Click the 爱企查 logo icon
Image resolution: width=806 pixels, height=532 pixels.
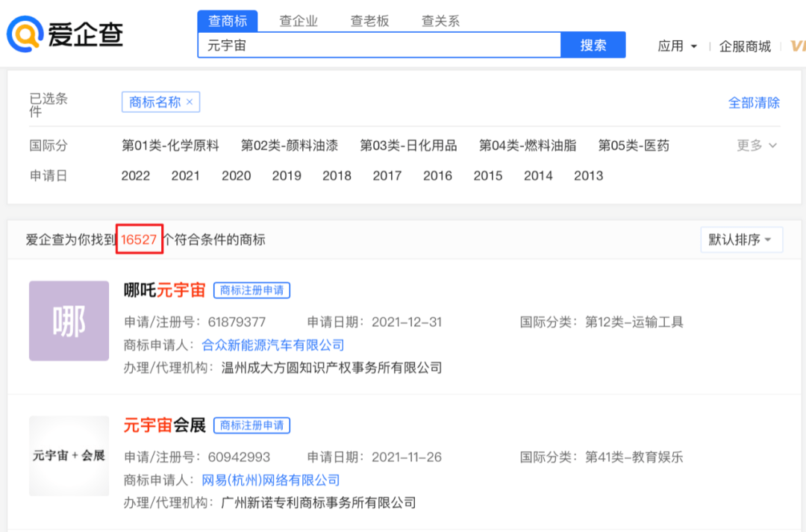[25, 34]
